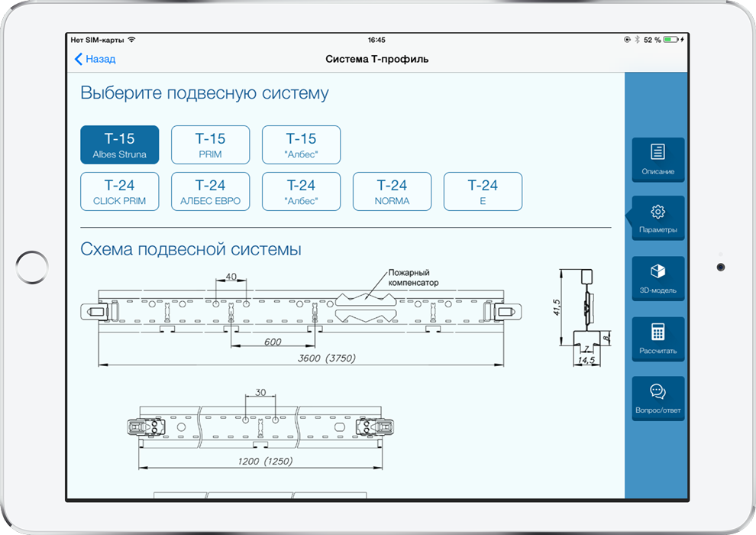Select the T-15 Albes Struna system
756x535 pixels.
(x=120, y=145)
